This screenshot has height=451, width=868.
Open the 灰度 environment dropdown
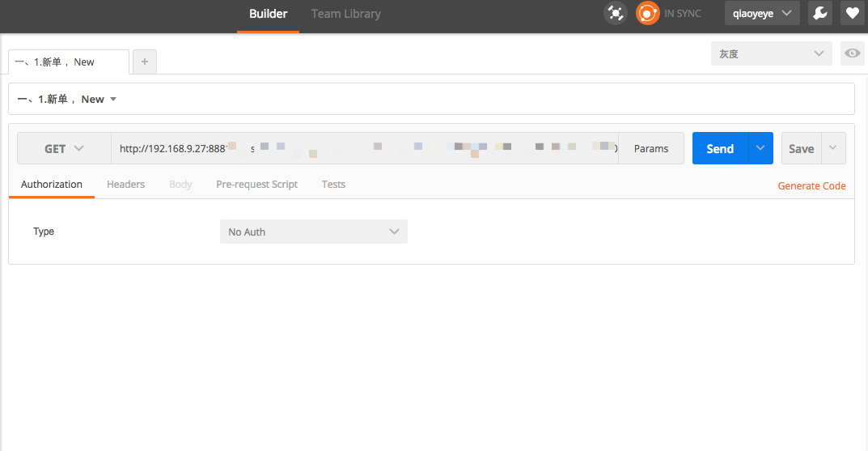[x=771, y=53]
